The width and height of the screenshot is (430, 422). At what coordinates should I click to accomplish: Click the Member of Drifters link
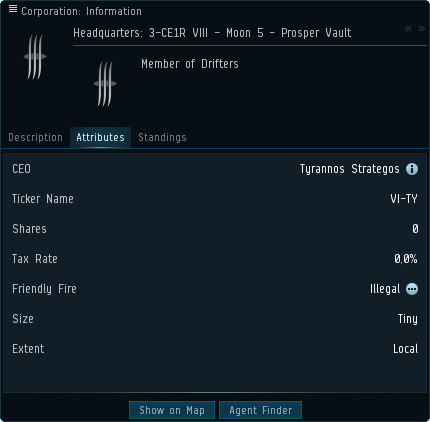pos(190,64)
